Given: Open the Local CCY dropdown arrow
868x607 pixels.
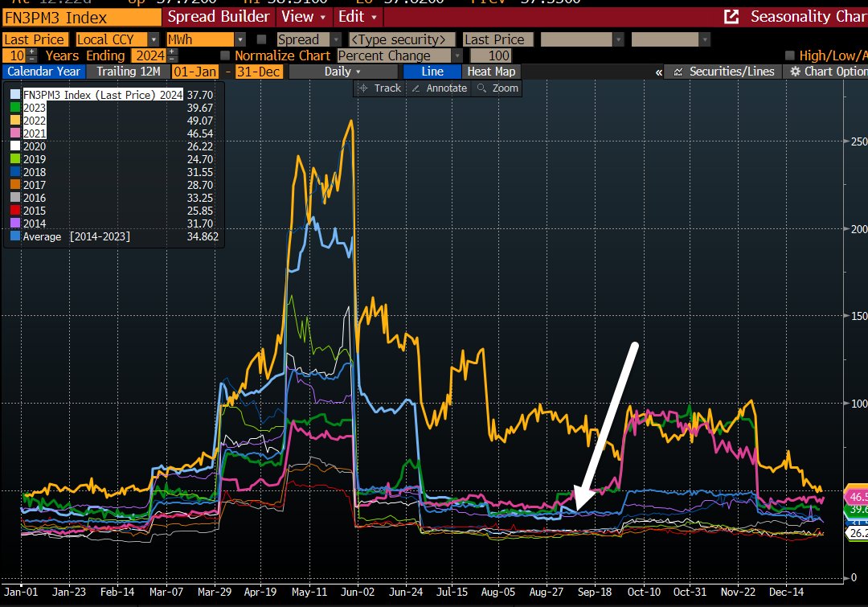Looking at the screenshot, I should [154, 40].
